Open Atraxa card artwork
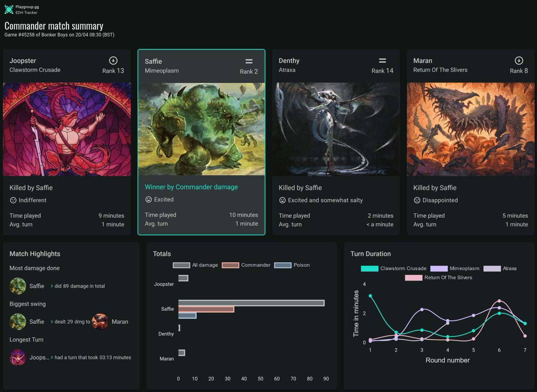This screenshot has width=537, height=392. click(336, 129)
